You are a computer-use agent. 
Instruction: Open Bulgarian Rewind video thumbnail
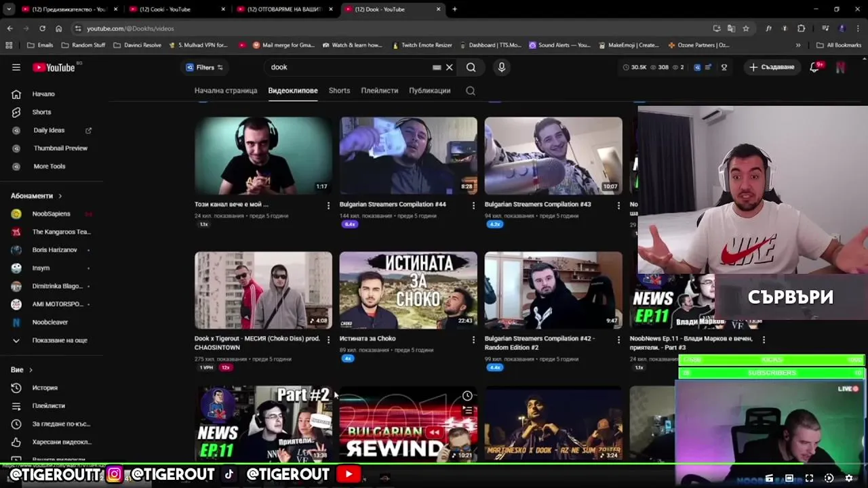tap(408, 424)
